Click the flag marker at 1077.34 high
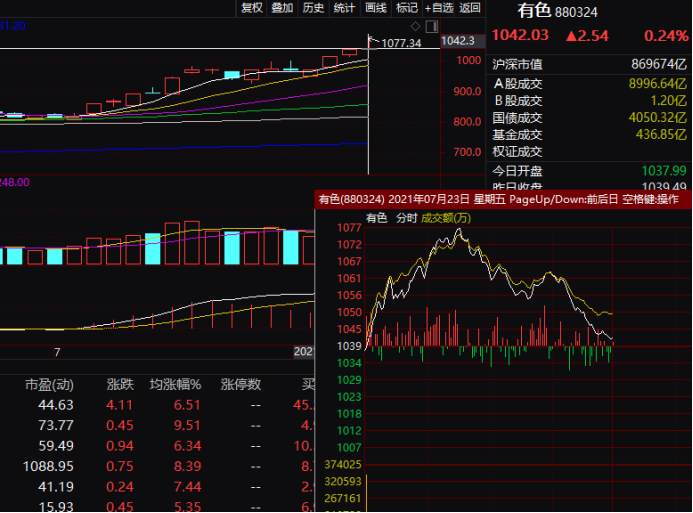The height and width of the screenshot is (513, 693). (373, 41)
